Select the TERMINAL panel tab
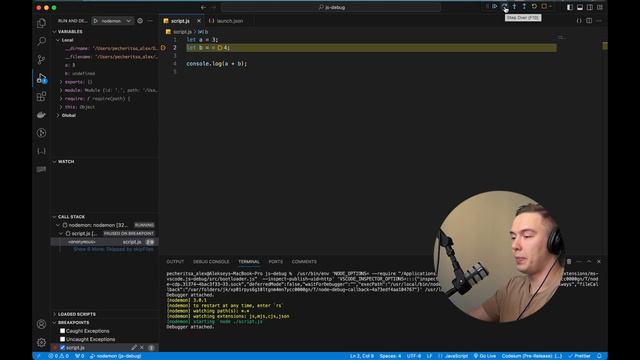 249,262
